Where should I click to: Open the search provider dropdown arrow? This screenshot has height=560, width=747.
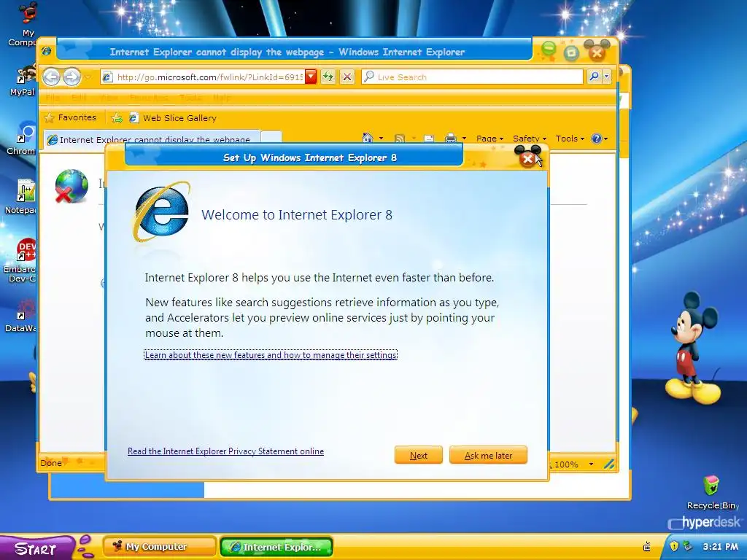coord(606,76)
